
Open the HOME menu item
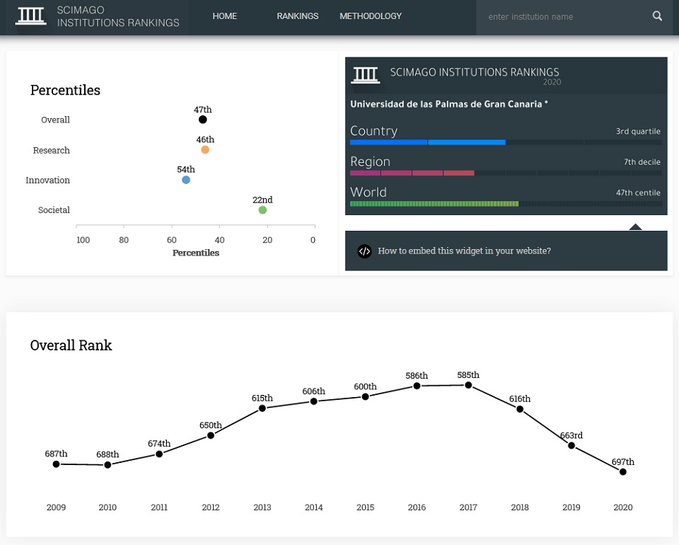click(224, 16)
